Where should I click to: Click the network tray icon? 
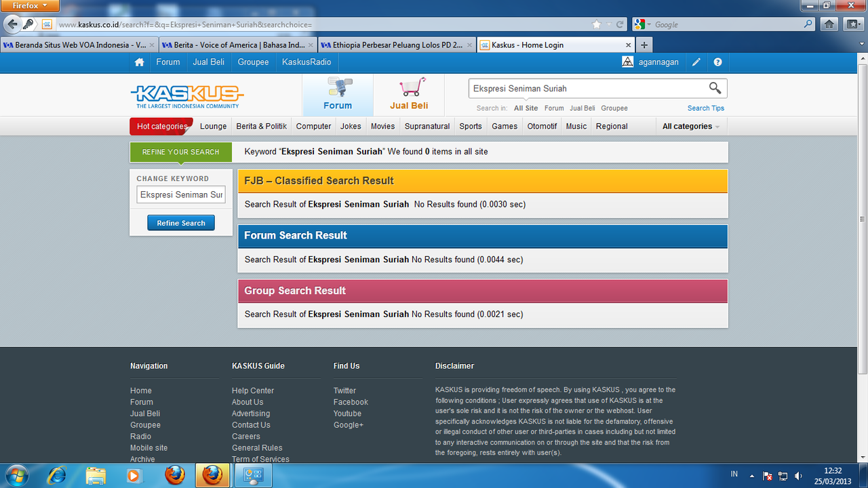pyautogui.click(x=783, y=476)
